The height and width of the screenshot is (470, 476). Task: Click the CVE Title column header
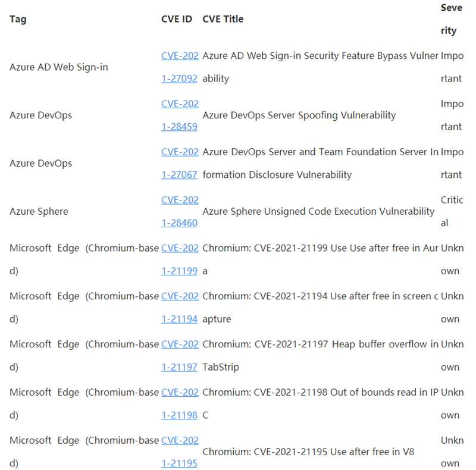pos(223,19)
